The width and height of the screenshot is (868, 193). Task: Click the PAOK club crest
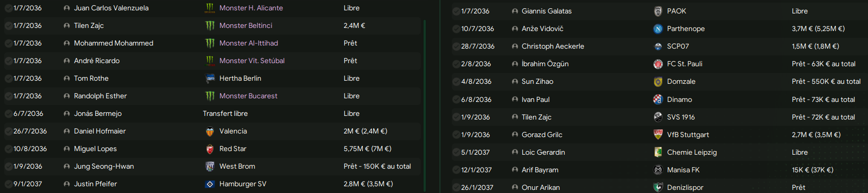click(658, 11)
